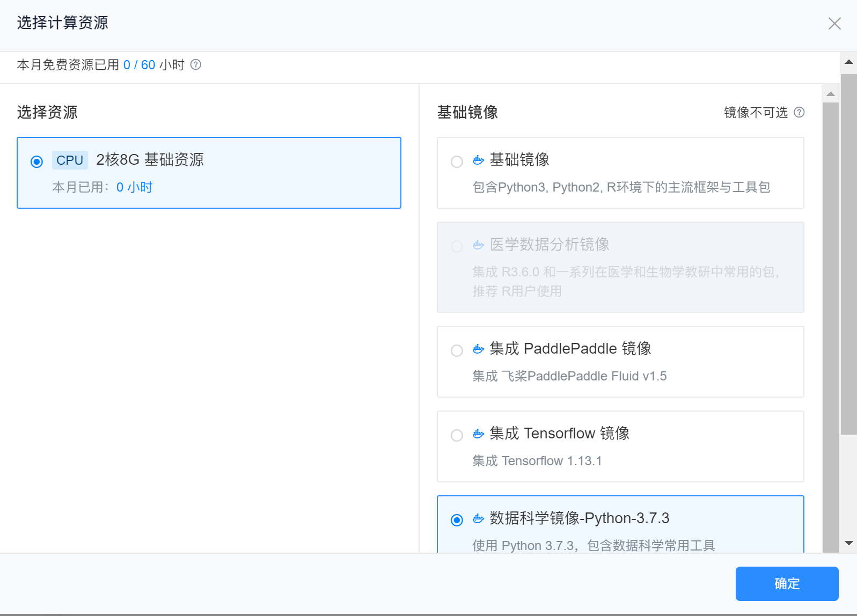Click outer dialog scrollbar down arrow
857x616 pixels.
[x=849, y=543]
